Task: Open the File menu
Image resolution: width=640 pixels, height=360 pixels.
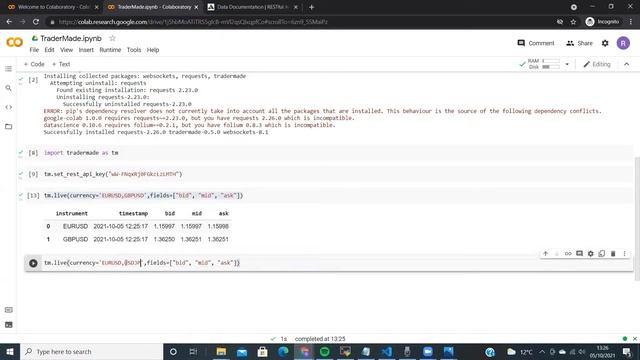Action: [x=34, y=50]
